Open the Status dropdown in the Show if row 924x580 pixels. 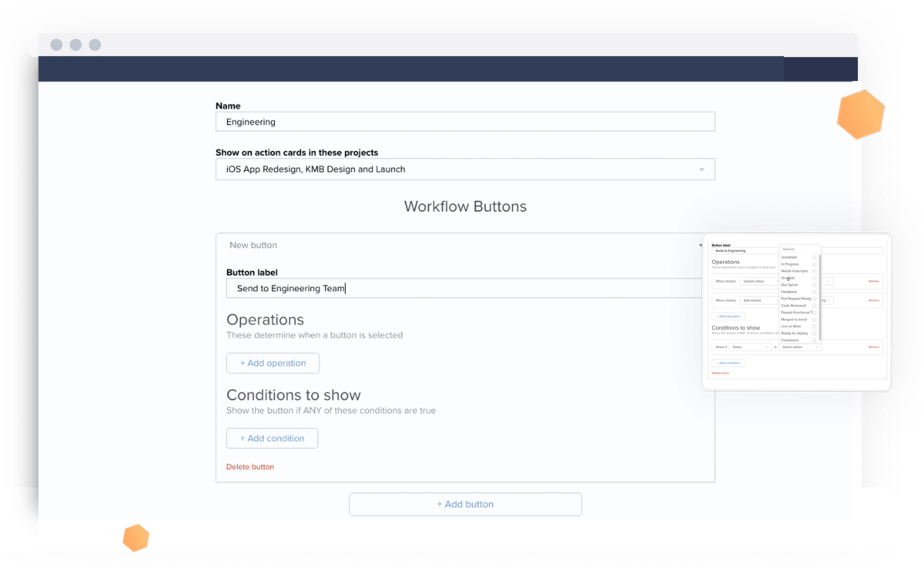coord(750,347)
